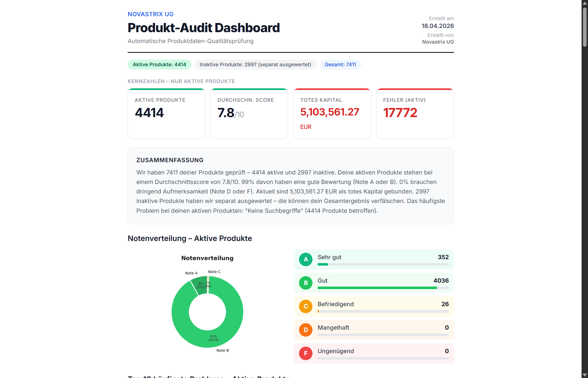Collapse the Kennzahlen section header
The width and height of the screenshot is (588, 378).
[x=181, y=81]
